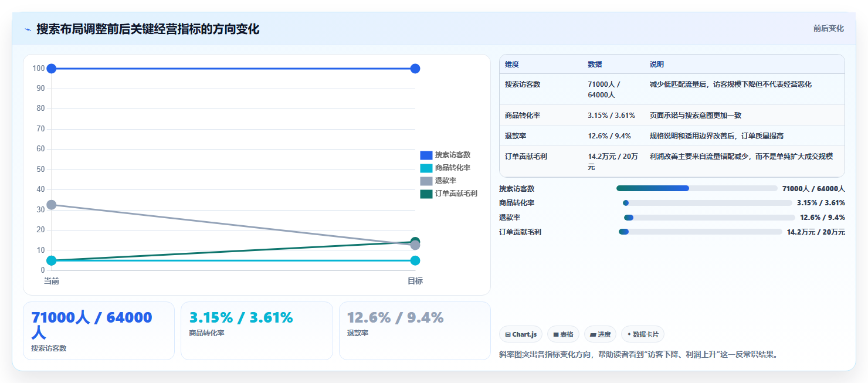Select the gray 退款率 point at 当前
Image resolution: width=868 pixels, height=383 pixels.
coord(52,205)
